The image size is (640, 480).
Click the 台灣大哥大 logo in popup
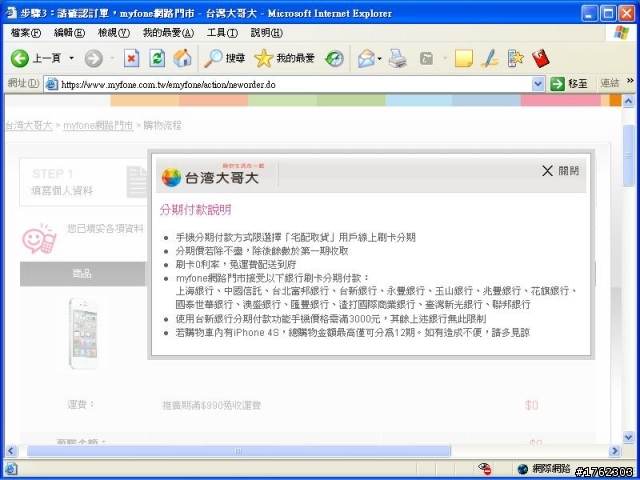(214, 176)
